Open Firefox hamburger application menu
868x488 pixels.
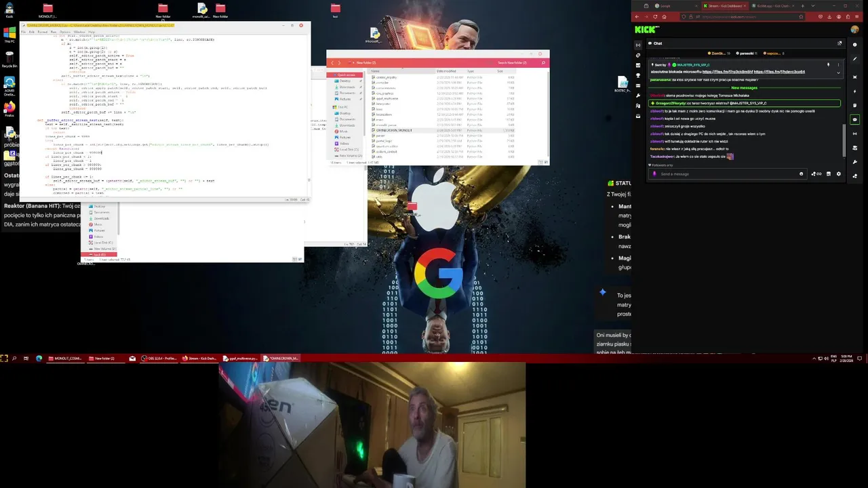point(856,17)
